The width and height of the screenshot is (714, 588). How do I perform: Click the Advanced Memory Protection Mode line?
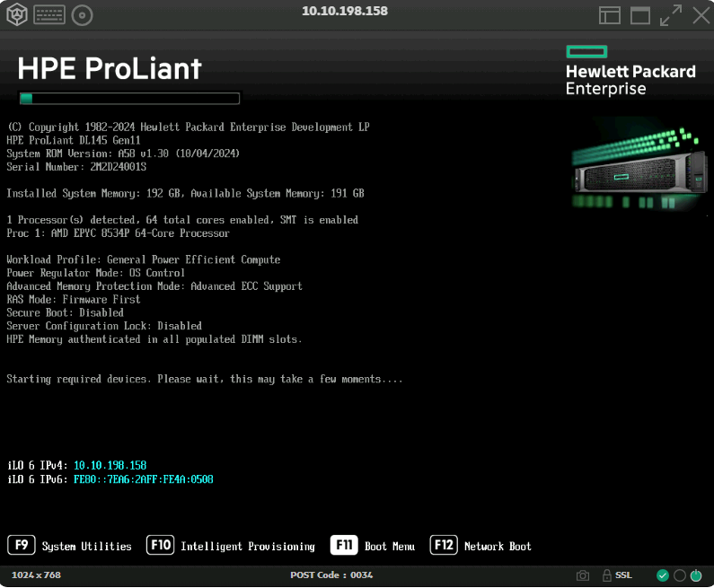pyautogui.click(x=154, y=286)
